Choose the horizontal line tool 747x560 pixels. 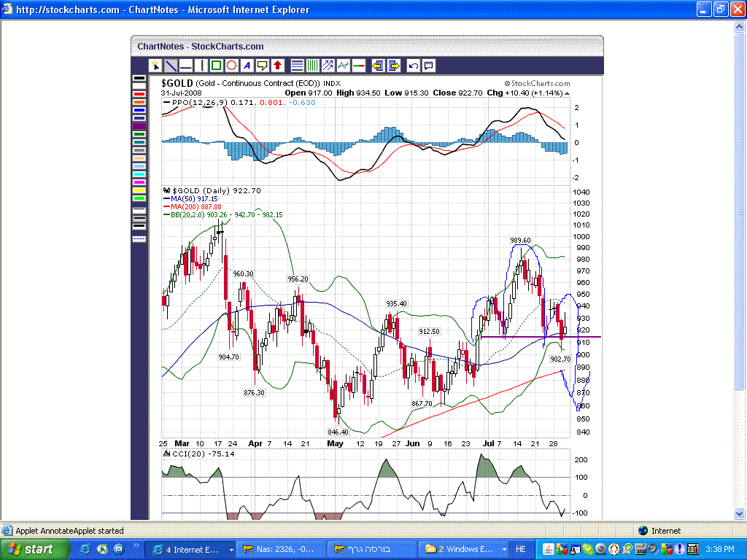[186, 66]
